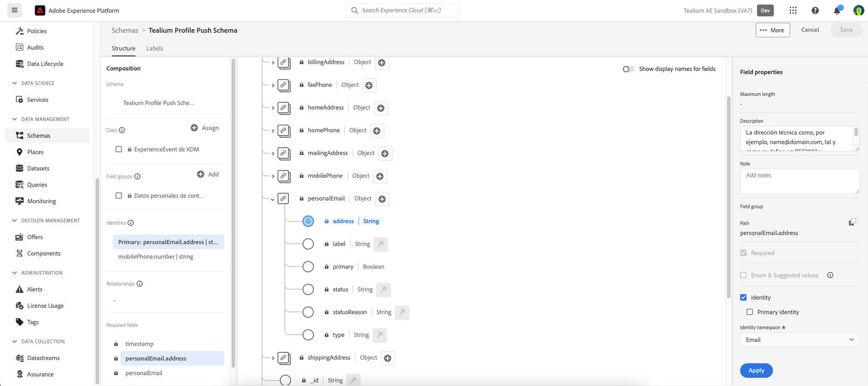Screen dimensions: 868x386
Task: Click the arrow icon beside type field
Action: pyautogui.click(x=380, y=335)
